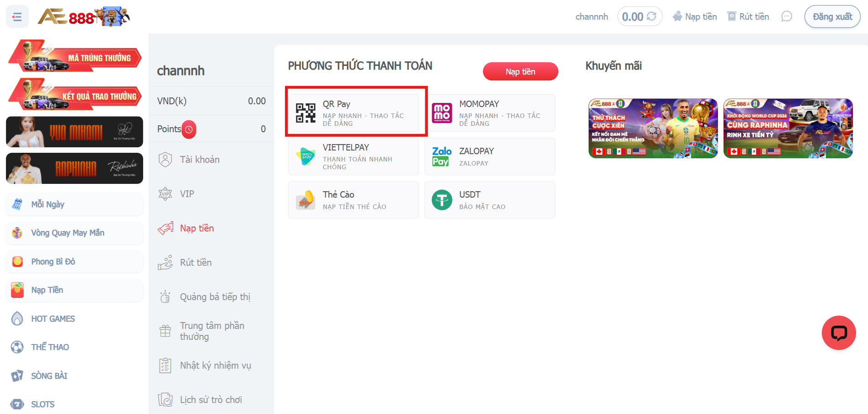The width and height of the screenshot is (868, 414).
Task: Click the ZALOPAY payment title
Action: [477, 151]
